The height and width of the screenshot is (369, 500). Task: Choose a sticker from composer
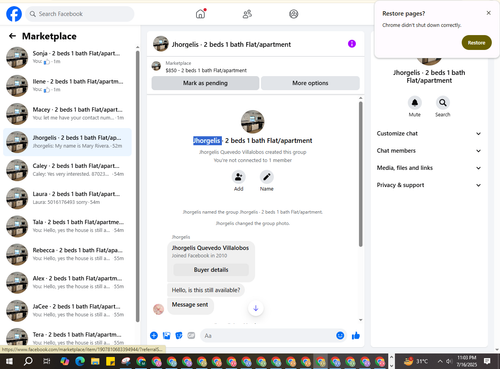tap(179, 335)
